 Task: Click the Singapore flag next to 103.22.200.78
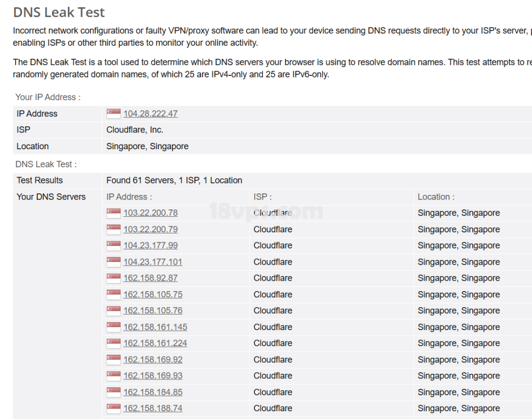click(x=113, y=213)
